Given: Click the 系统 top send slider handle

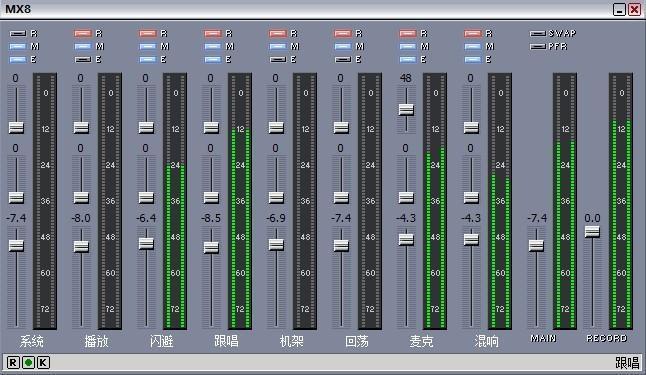Looking at the screenshot, I should coord(16,127).
